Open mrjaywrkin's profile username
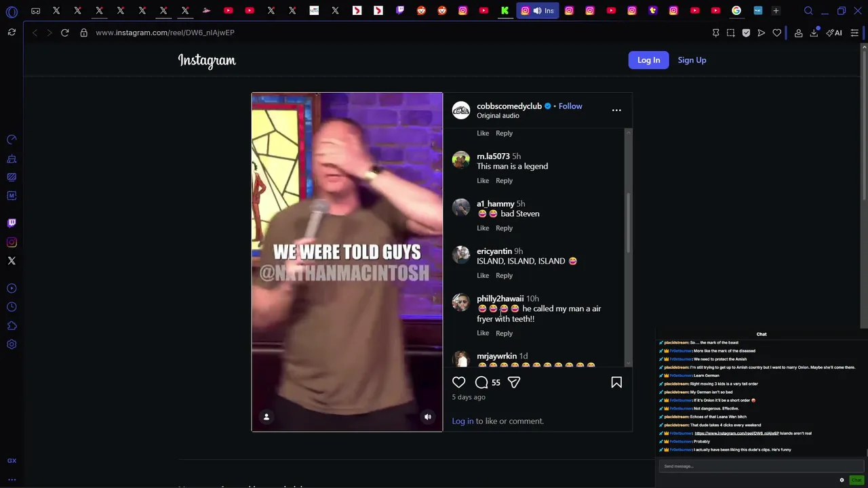 496,357
